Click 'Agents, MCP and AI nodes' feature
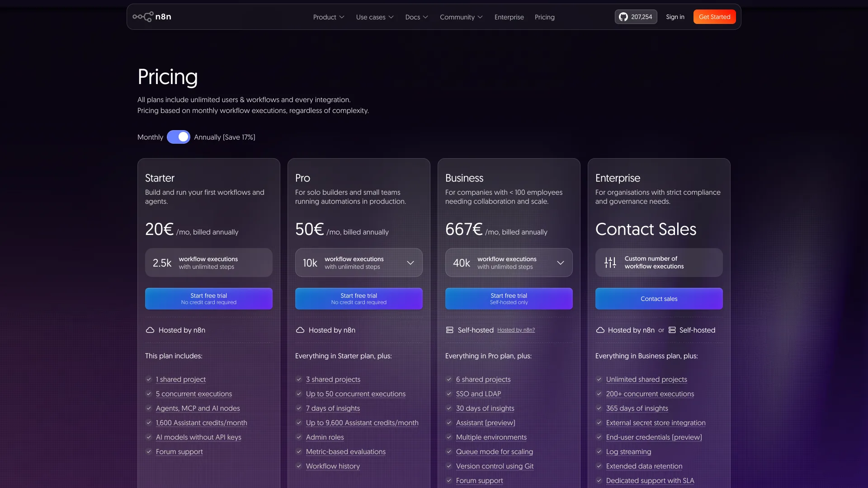The height and width of the screenshot is (488, 868). 198,408
